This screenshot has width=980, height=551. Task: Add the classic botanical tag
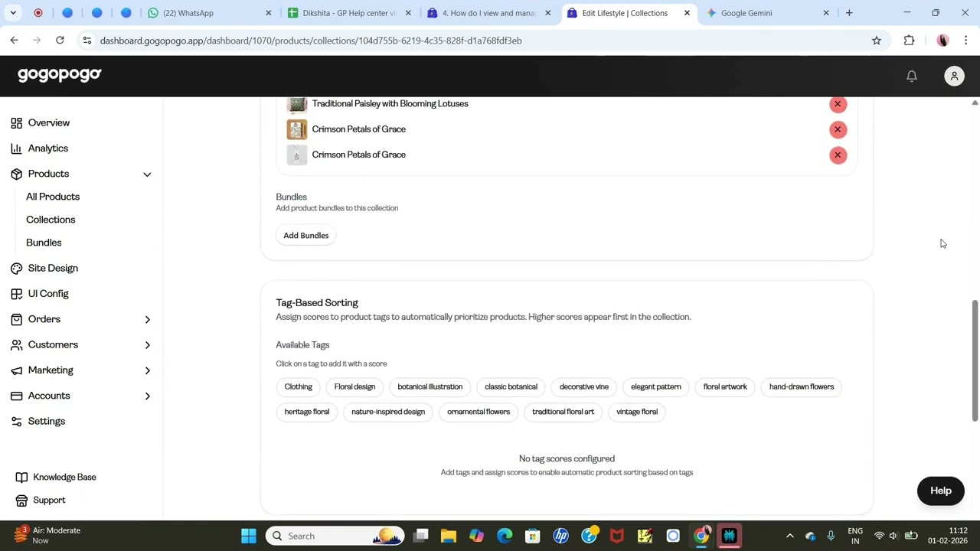pos(511,386)
